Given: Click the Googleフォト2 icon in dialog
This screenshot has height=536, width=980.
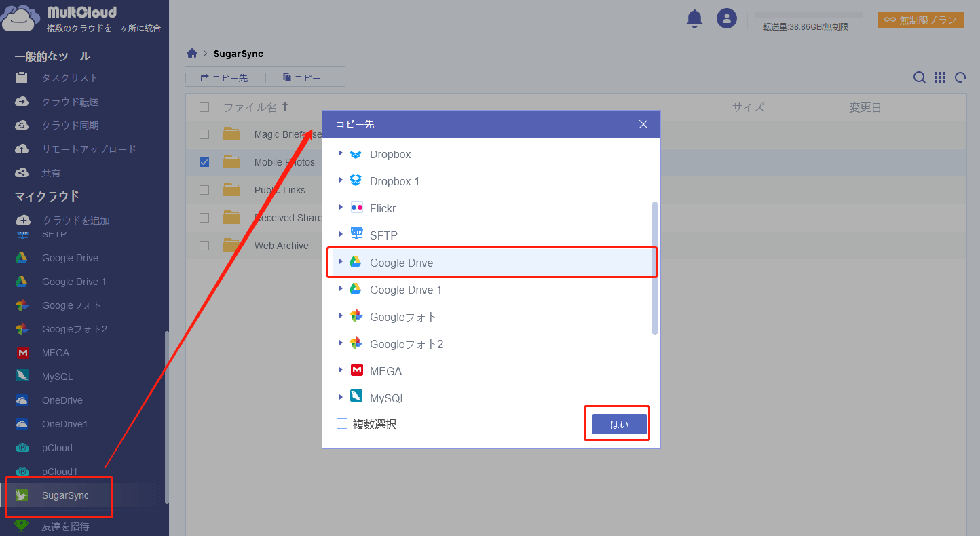Looking at the screenshot, I should tap(356, 343).
